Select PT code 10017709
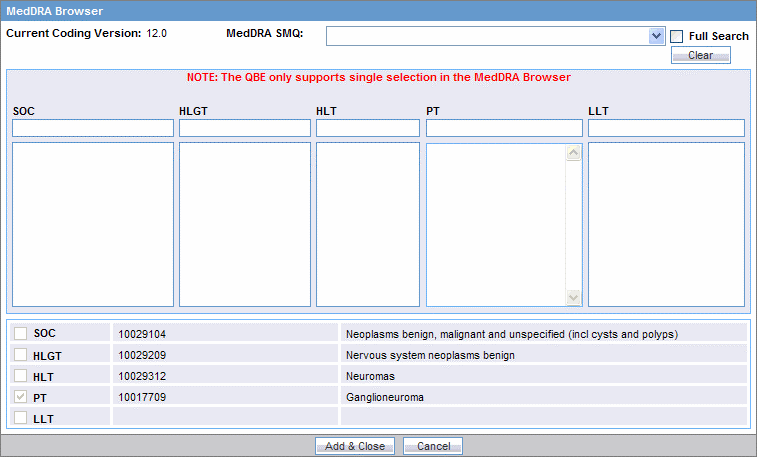757x457 pixels. coord(142,397)
